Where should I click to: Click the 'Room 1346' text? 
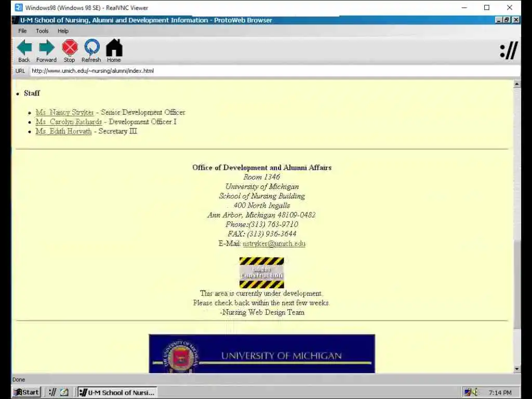click(262, 177)
